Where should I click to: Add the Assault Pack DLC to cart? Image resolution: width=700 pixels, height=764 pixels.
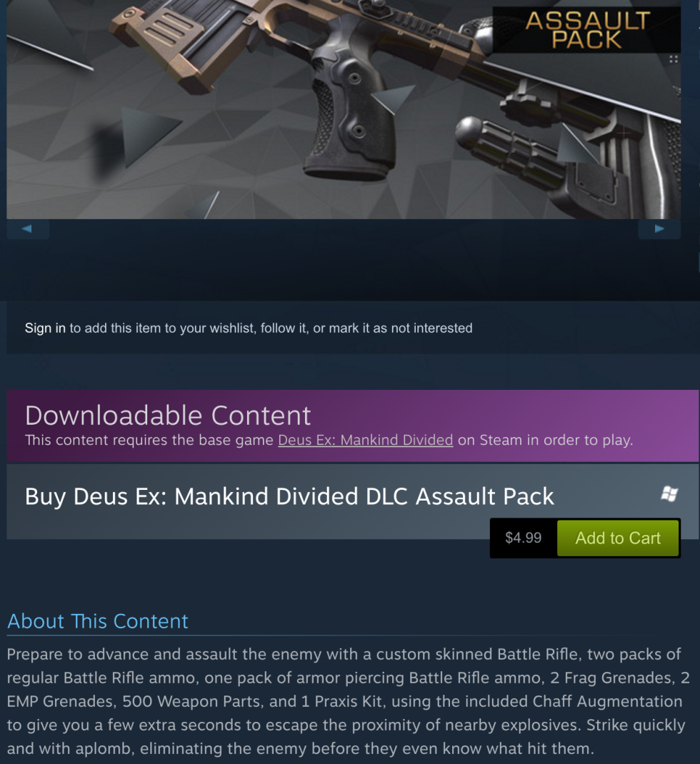point(618,538)
